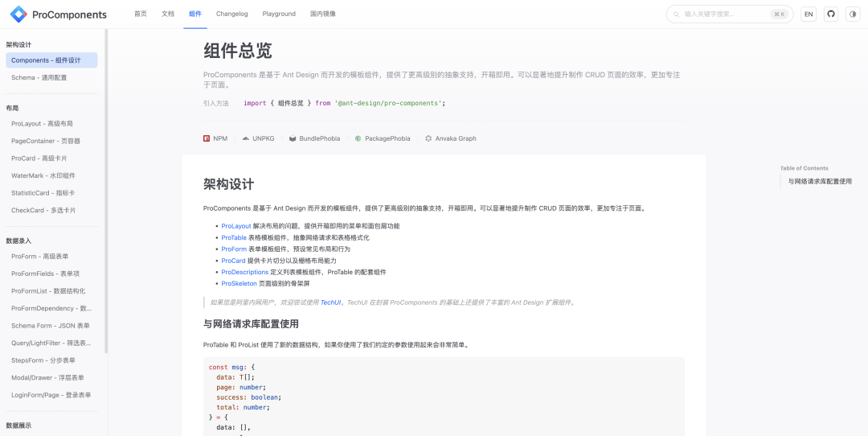Open the TechUI link in the note
The image size is (868, 436).
point(330,302)
